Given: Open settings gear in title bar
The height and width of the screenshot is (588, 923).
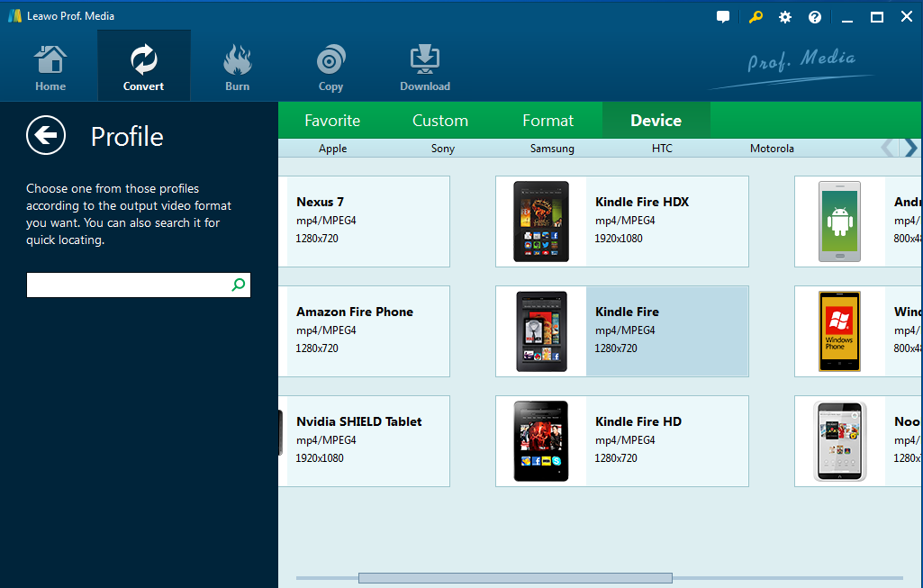Looking at the screenshot, I should point(785,17).
